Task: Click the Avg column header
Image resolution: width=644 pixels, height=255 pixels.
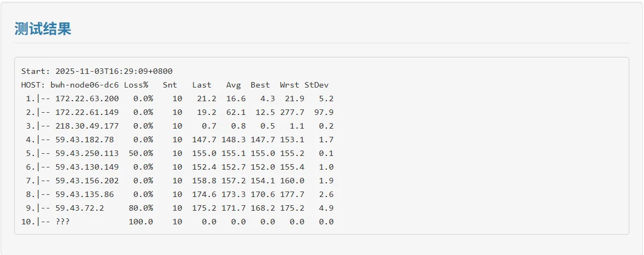Action: 233,85
